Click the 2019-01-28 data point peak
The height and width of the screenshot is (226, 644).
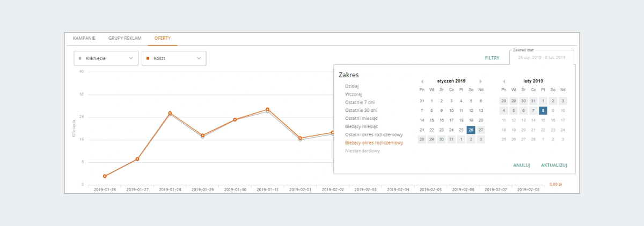[170, 113]
